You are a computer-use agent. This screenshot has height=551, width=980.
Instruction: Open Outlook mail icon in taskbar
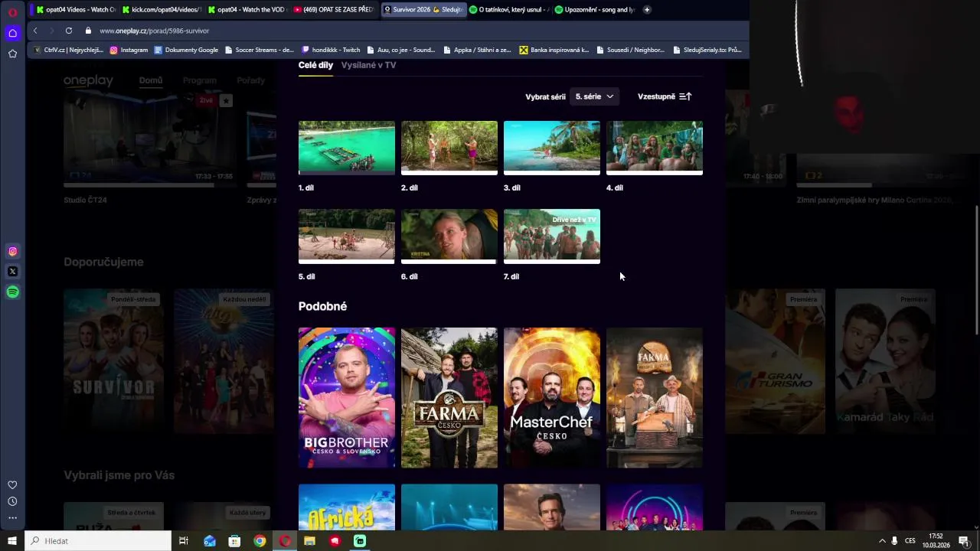(x=209, y=541)
